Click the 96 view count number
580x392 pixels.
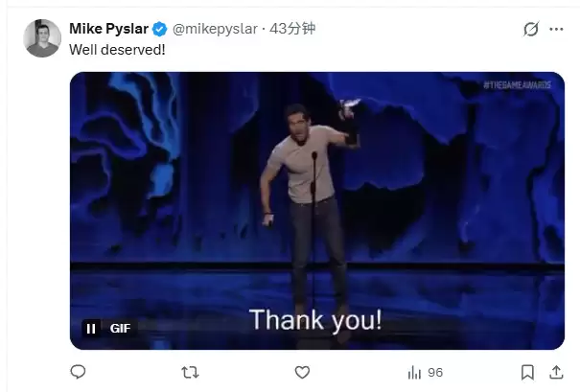click(x=435, y=372)
